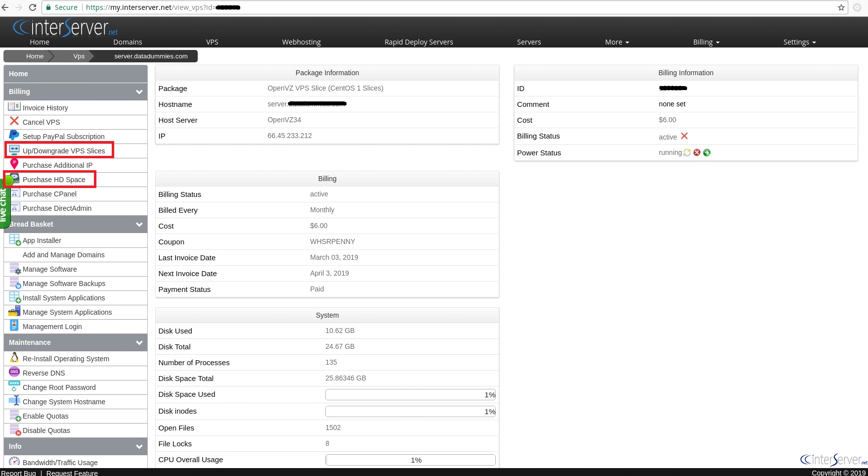868x476 pixels.
Task: Open Up/Downgrade VPS Slices link
Action: click(64, 151)
